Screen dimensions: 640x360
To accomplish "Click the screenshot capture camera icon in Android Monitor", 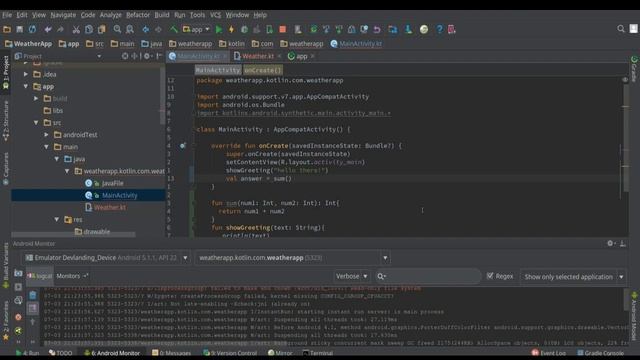I will [x=18, y=273].
